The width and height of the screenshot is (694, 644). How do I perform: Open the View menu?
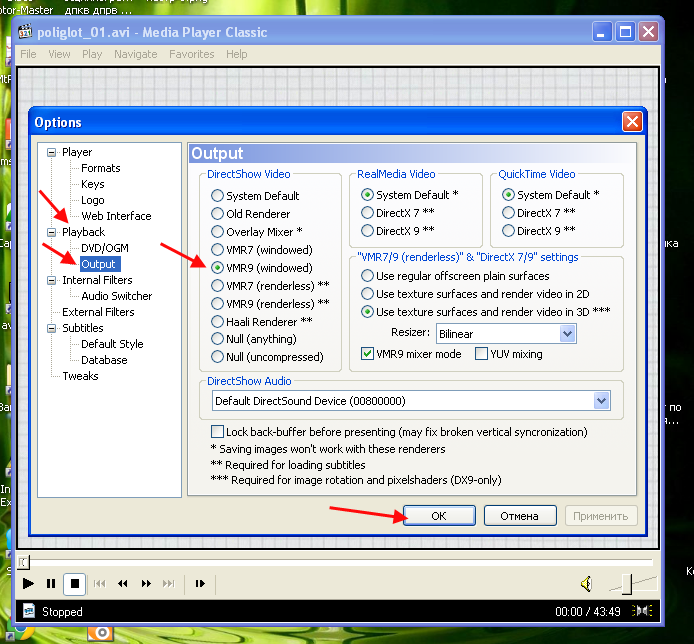click(x=59, y=54)
